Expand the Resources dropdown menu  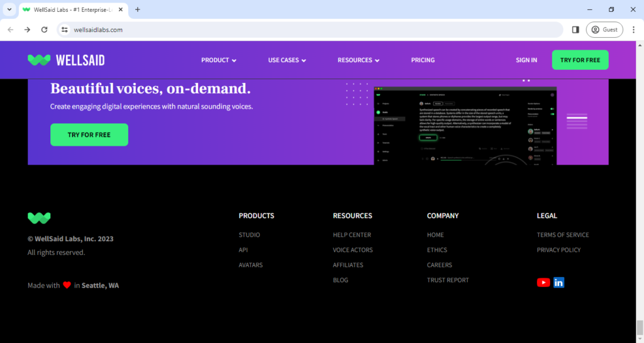point(358,60)
